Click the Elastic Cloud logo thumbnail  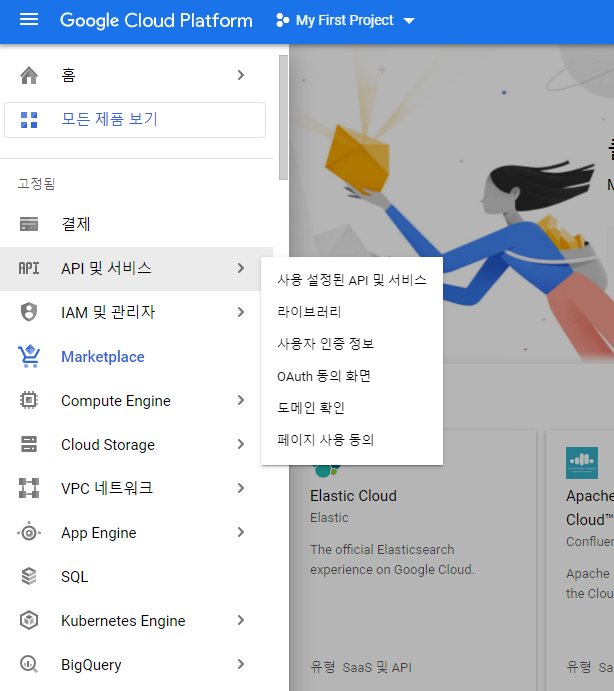pyautogui.click(x=327, y=471)
